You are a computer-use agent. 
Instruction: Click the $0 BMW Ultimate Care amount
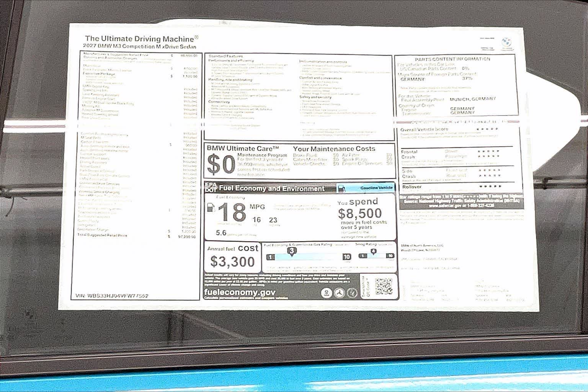(x=221, y=165)
